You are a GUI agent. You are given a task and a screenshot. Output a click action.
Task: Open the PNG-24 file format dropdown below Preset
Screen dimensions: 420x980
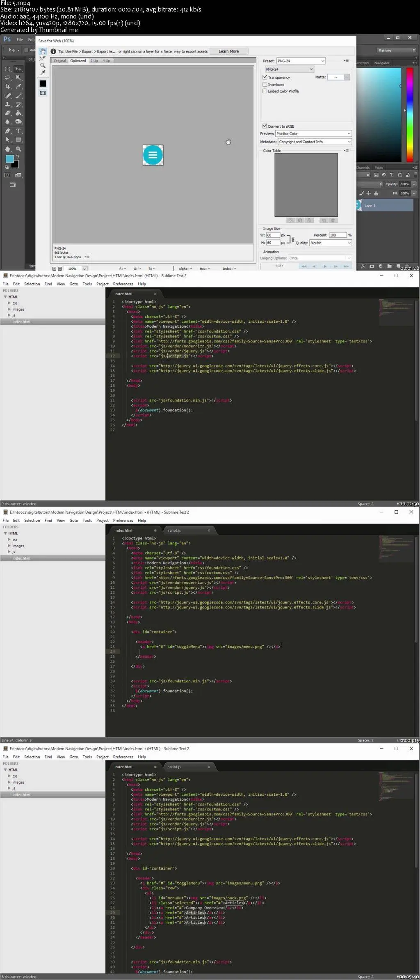(x=290, y=69)
